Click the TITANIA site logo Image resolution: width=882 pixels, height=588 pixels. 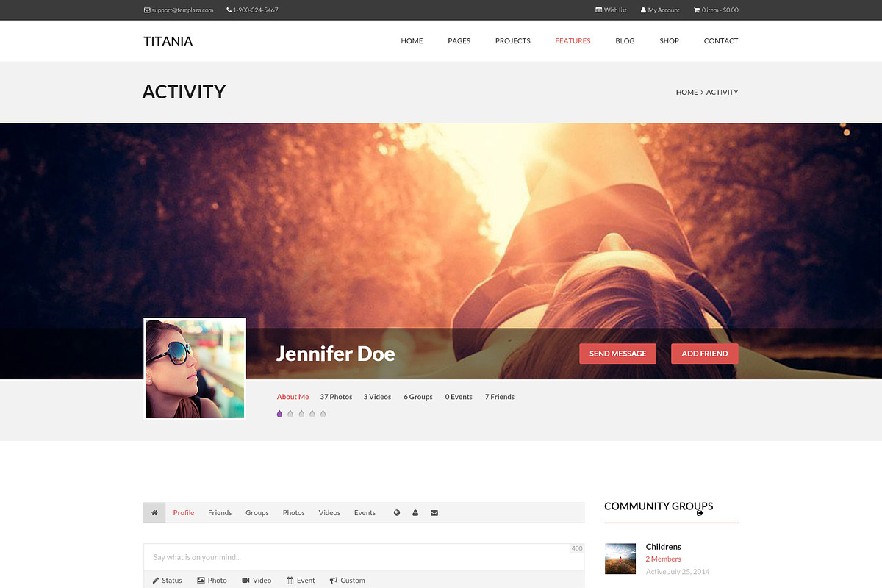[168, 41]
